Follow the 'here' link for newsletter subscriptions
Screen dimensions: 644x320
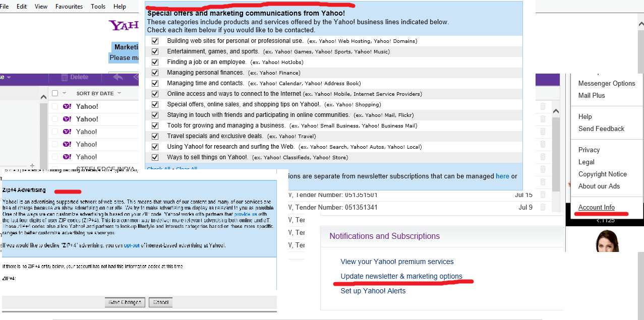(502, 176)
